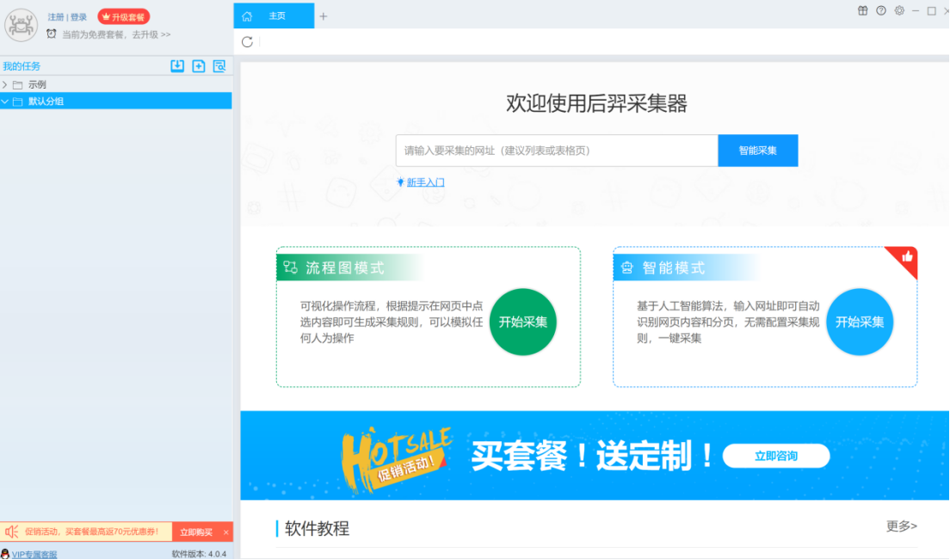Click the 立即咨询 banner button
The image size is (950, 560).
pyautogui.click(x=776, y=456)
